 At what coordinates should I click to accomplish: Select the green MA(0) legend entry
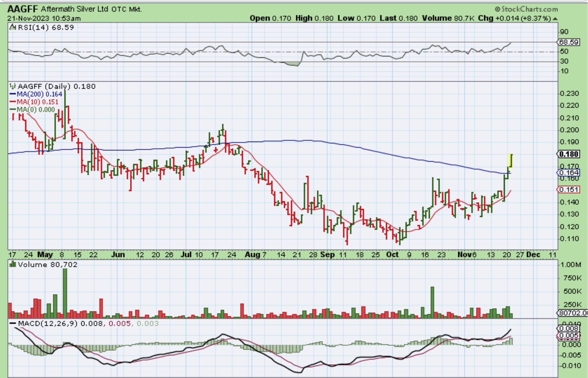(x=32, y=110)
